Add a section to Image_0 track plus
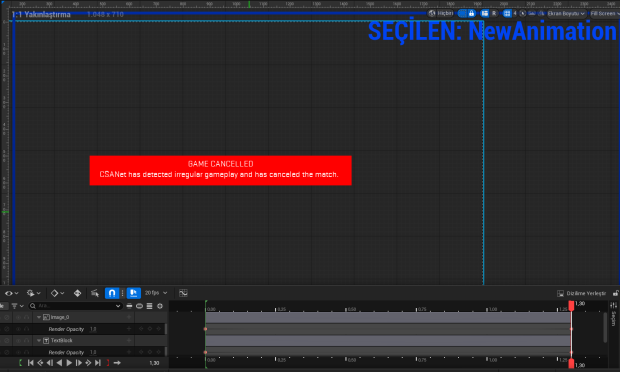620x372 pixels. (129, 317)
